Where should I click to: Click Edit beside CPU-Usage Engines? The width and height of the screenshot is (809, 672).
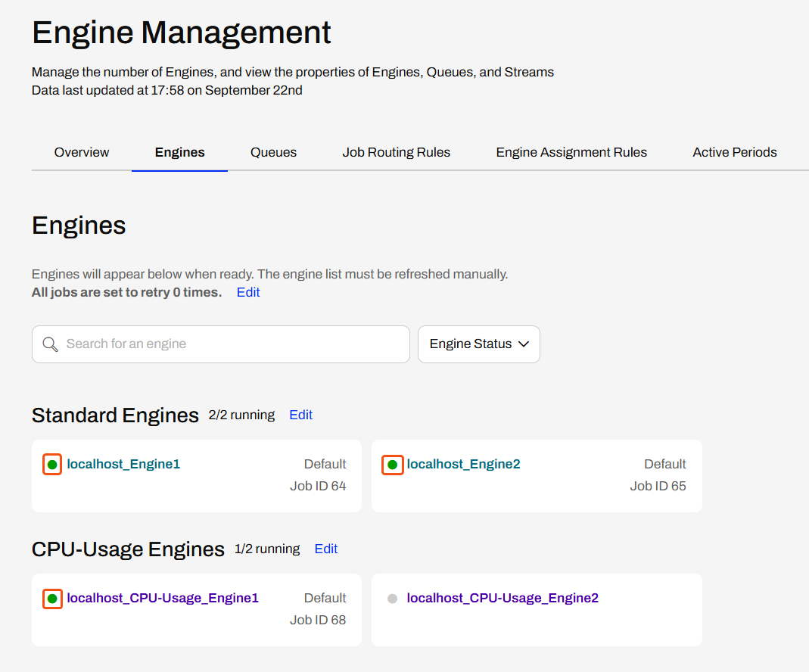coord(326,549)
